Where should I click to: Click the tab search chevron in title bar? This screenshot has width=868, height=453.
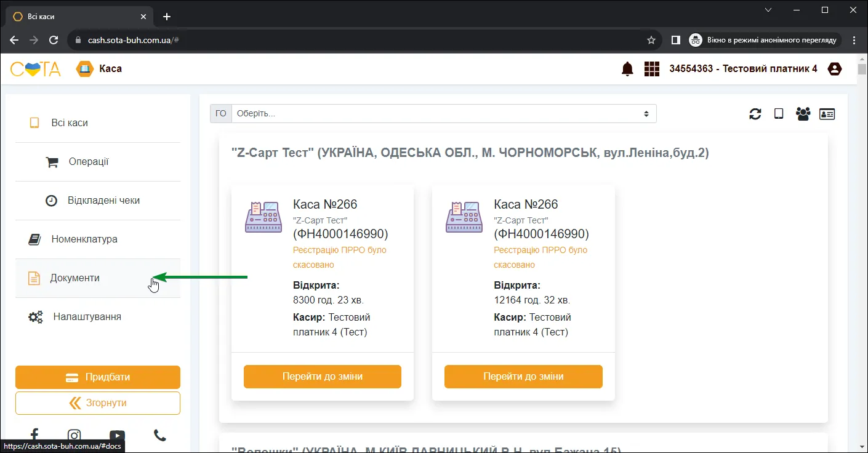tap(768, 10)
